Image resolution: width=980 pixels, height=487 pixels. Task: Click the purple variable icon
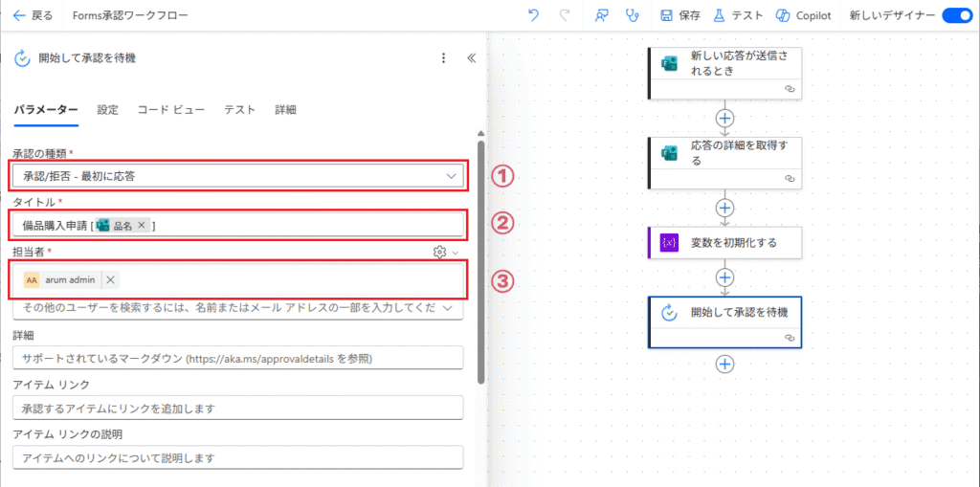[x=670, y=243]
